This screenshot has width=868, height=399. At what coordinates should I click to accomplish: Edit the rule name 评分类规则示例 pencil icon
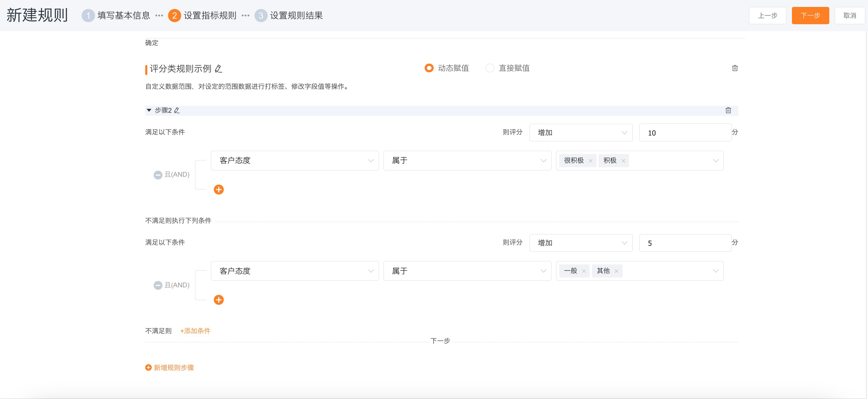click(x=218, y=69)
